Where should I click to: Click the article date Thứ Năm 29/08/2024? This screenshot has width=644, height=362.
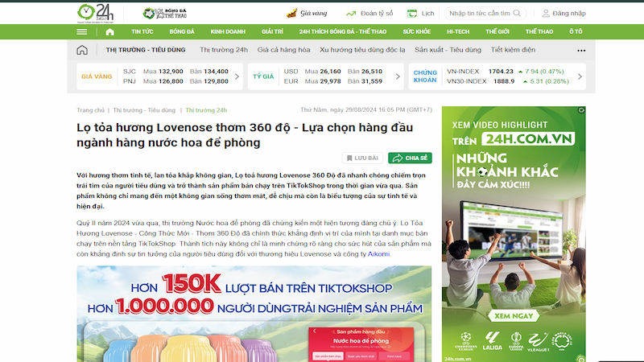pyautogui.click(x=366, y=110)
